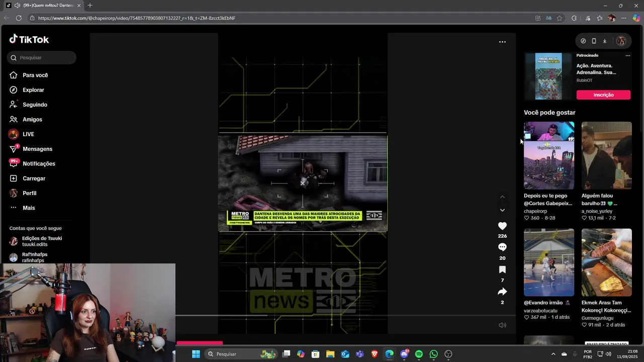Open TikTok profile avatar menu
The height and width of the screenshot is (362, 644).
click(x=621, y=41)
